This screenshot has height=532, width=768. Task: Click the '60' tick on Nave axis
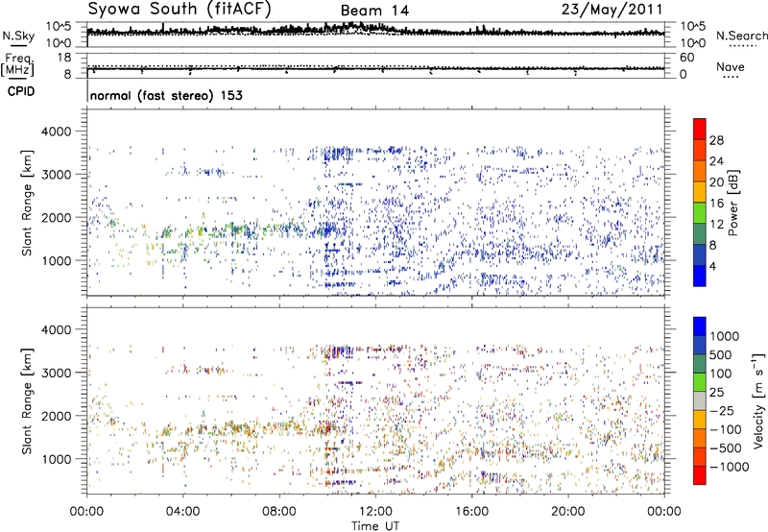[687, 58]
